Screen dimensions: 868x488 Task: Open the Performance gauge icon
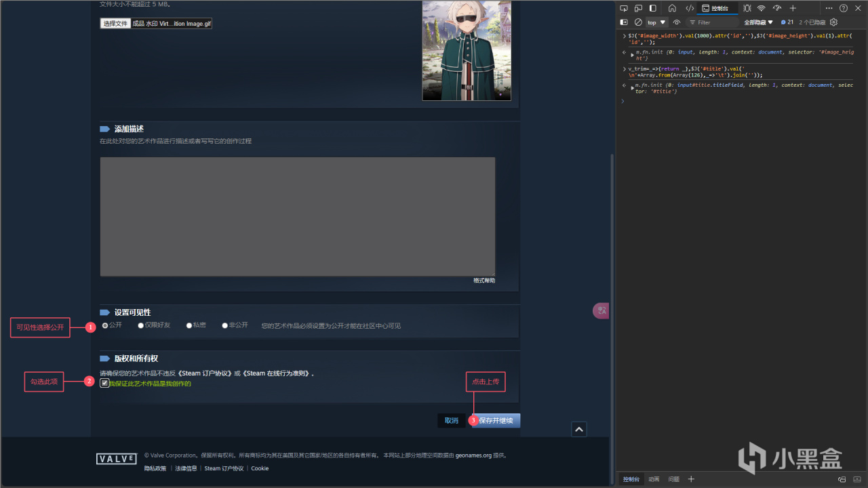click(777, 8)
